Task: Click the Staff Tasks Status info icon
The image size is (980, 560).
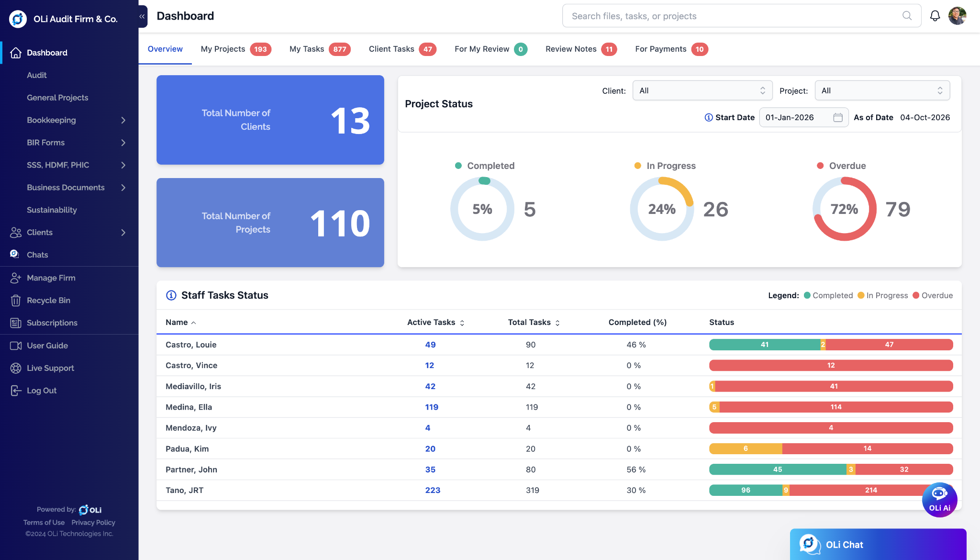Action: click(171, 295)
